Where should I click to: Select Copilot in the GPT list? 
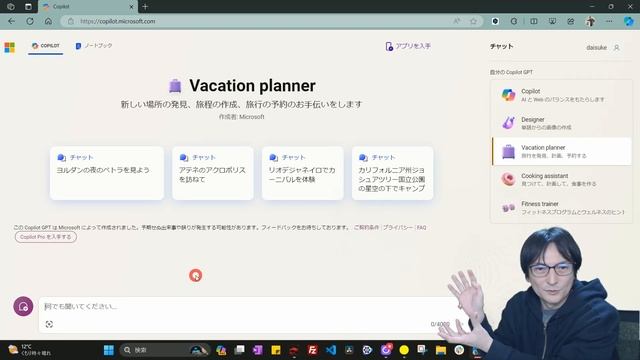coord(562,95)
